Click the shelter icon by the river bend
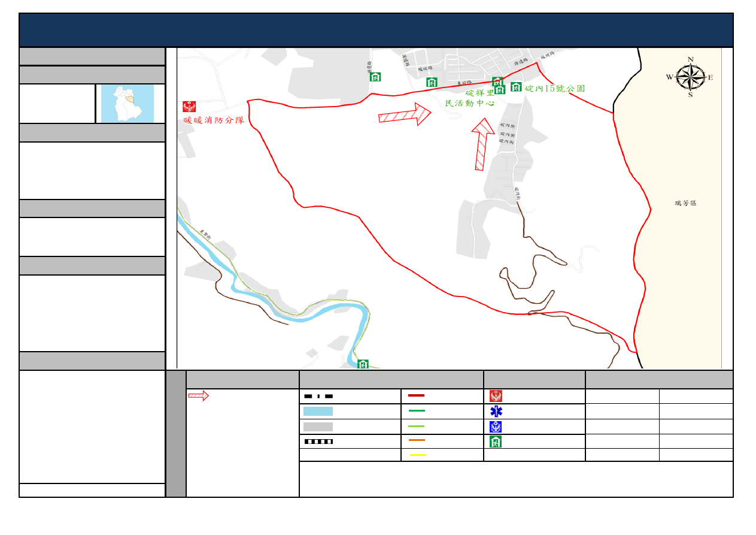The height and width of the screenshot is (535, 756). [x=363, y=364]
